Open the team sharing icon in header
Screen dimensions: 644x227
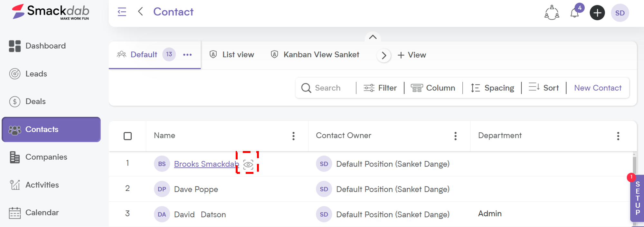[x=552, y=13]
